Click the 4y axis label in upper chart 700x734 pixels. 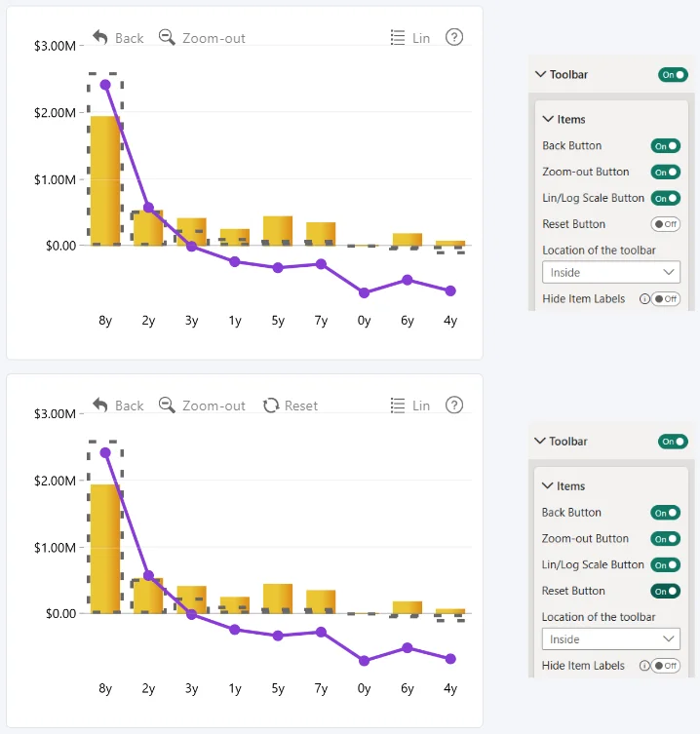450,321
